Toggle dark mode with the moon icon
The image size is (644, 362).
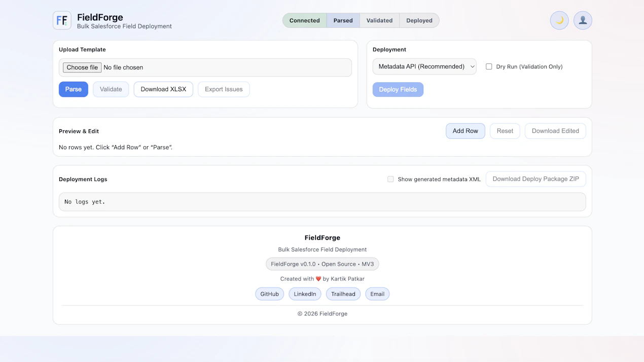pos(559,20)
